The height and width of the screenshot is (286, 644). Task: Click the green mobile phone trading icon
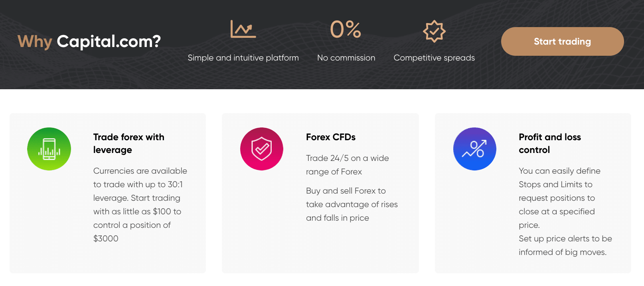pos(49,149)
